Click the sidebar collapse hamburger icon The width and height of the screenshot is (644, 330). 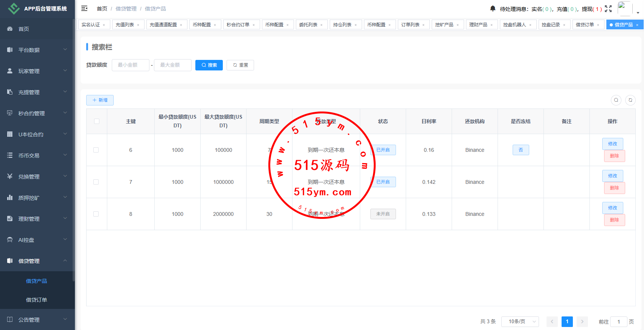tap(84, 8)
